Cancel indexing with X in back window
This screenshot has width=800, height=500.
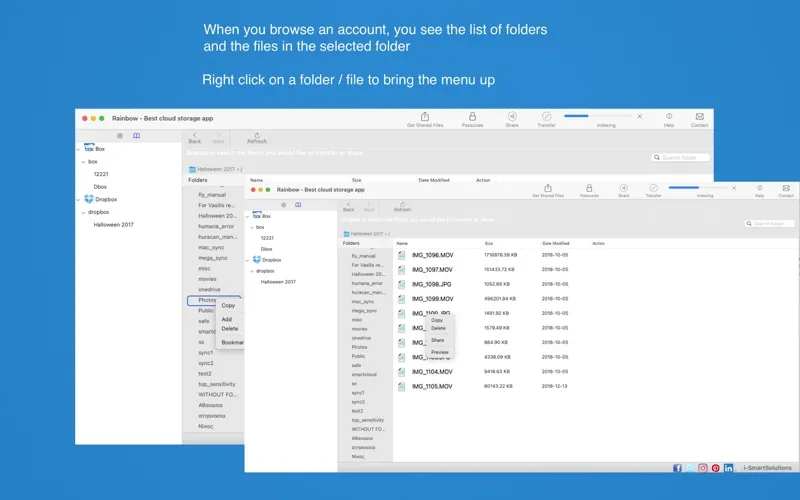(639, 116)
